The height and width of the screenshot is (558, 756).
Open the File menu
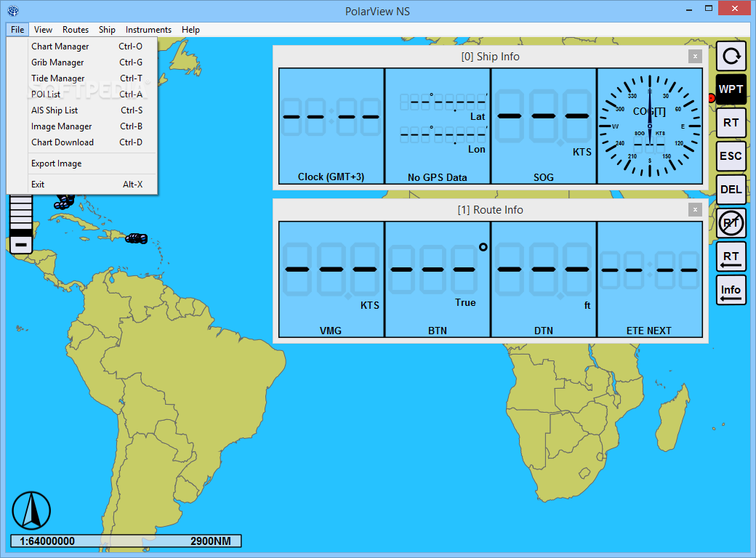[x=17, y=29]
